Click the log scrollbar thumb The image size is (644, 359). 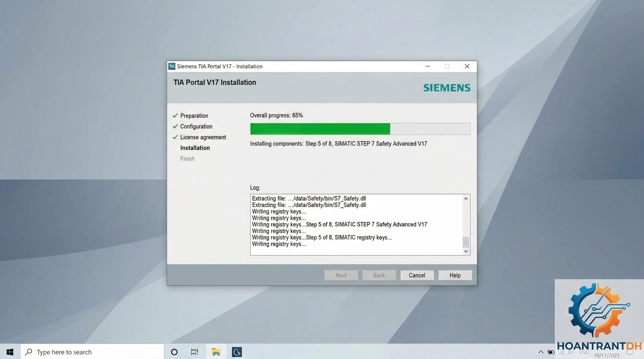(466, 242)
